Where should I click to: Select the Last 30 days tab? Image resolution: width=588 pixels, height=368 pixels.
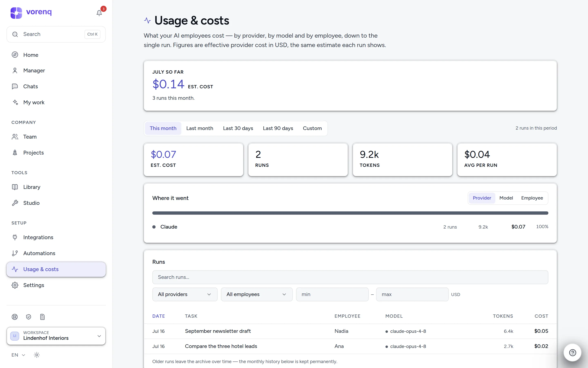[x=238, y=128]
